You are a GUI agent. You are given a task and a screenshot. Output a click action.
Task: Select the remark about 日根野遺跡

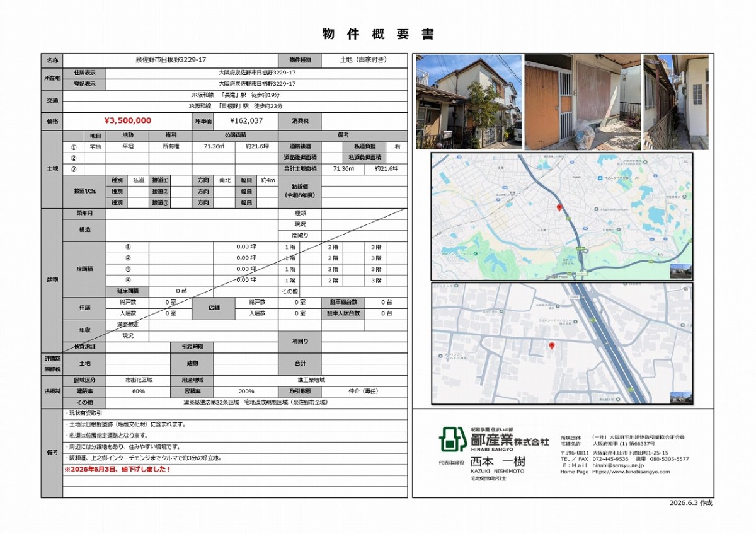pos(125,424)
